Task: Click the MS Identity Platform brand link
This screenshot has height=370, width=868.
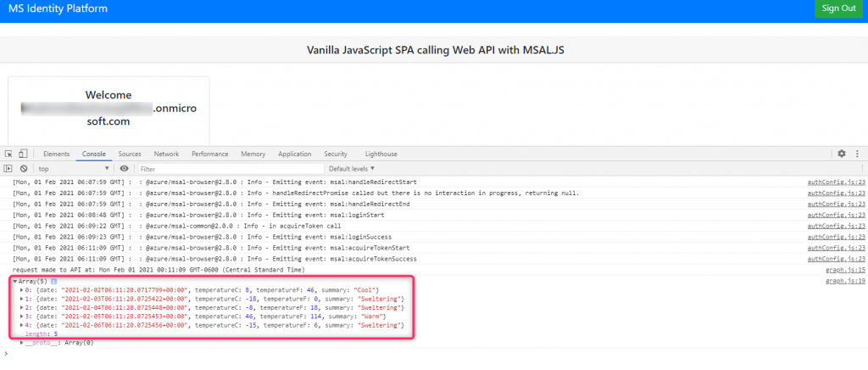Action: point(58,8)
